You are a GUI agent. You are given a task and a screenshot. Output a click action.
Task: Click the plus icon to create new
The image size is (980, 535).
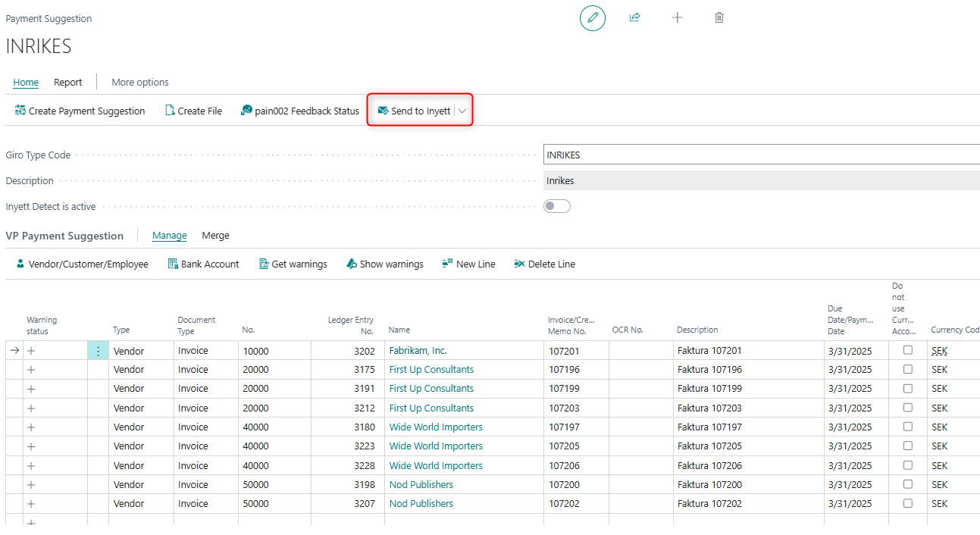pos(678,17)
